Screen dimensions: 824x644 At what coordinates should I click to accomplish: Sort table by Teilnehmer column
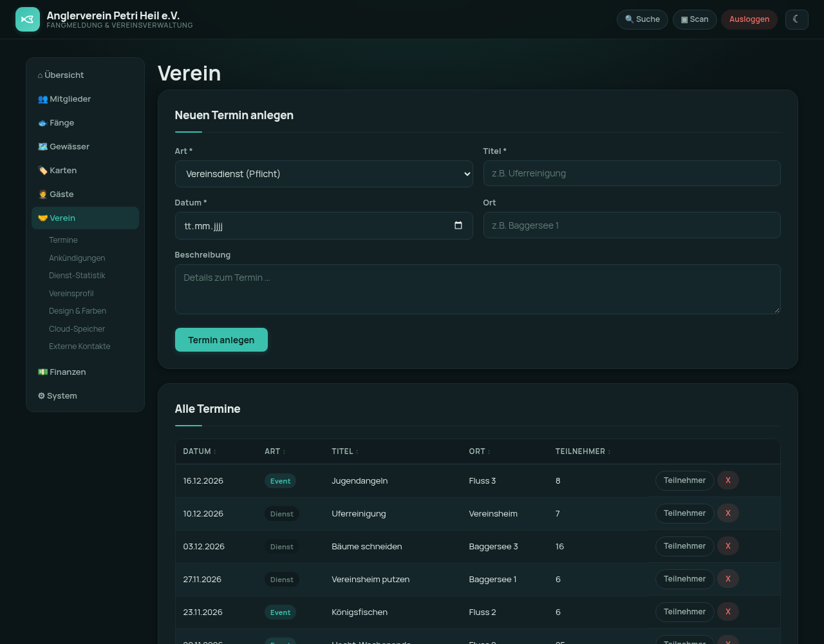[x=583, y=451]
